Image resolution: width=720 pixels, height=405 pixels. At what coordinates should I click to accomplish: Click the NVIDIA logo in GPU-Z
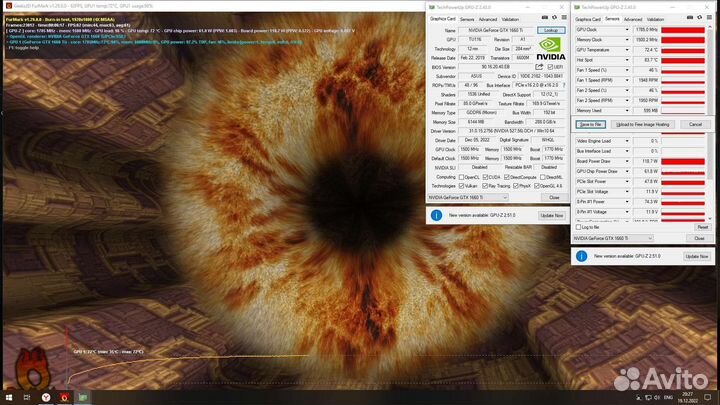click(551, 49)
